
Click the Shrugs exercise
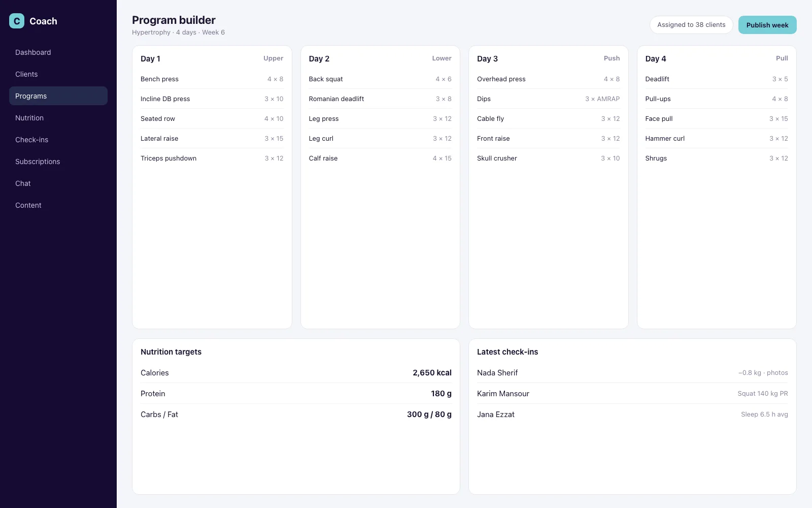tap(717, 158)
